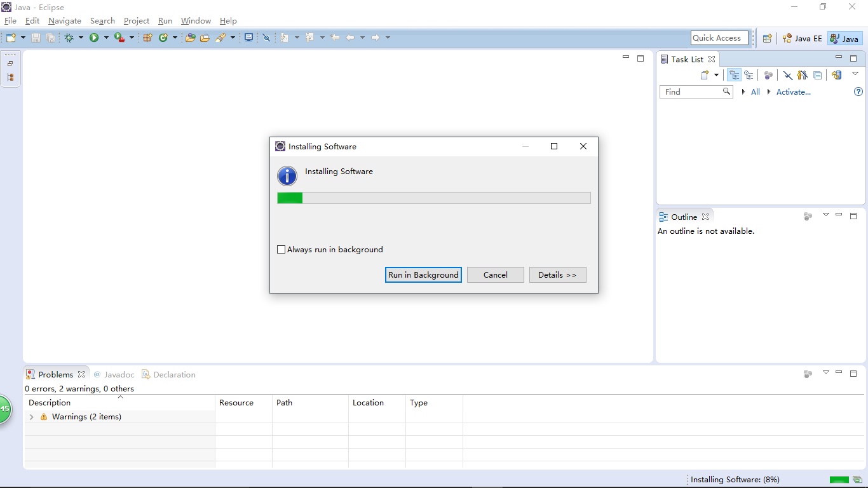Image resolution: width=868 pixels, height=488 pixels.
Task: Click the monitor icon in main toolbar
Action: [x=248, y=37]
